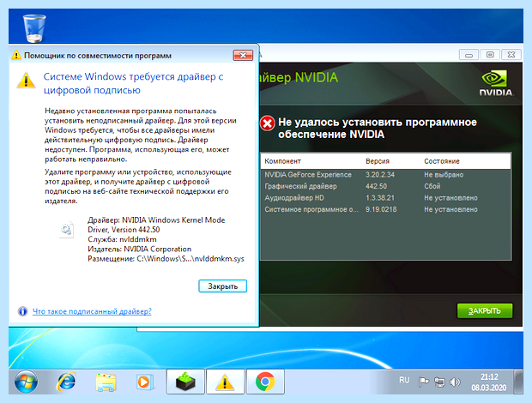Click version 9.19.0218 cell
Image resolution: width=532 pixels, height=403 pixels.
(381, 209)
